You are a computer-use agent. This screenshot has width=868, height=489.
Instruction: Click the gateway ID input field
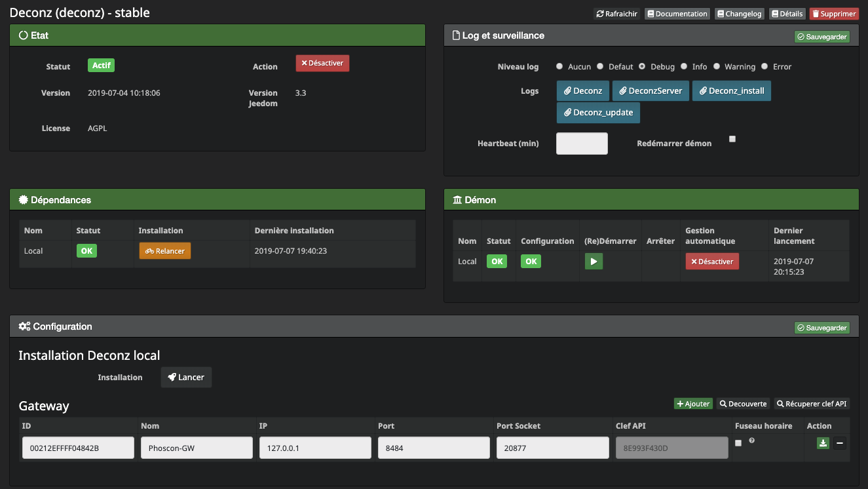pyautogui.click(x=78, y=448)
